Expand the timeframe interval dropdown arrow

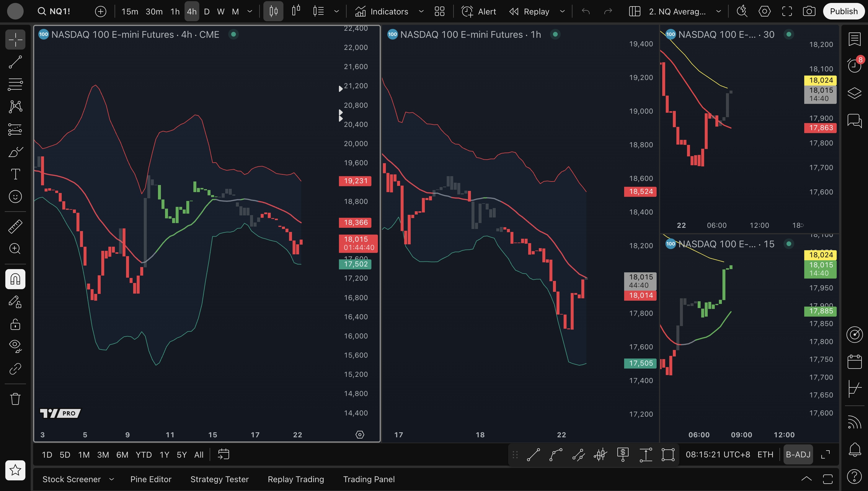point(250,12)
